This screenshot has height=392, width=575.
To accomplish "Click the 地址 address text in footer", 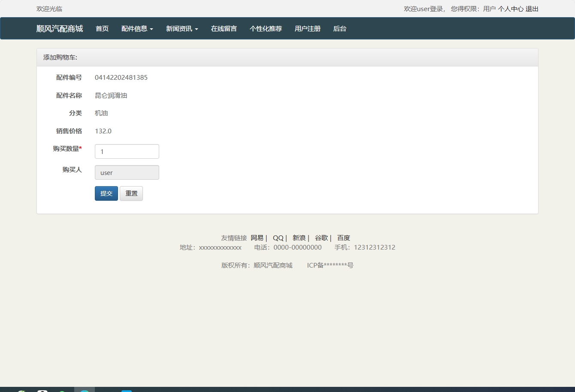I will (211, 247).
